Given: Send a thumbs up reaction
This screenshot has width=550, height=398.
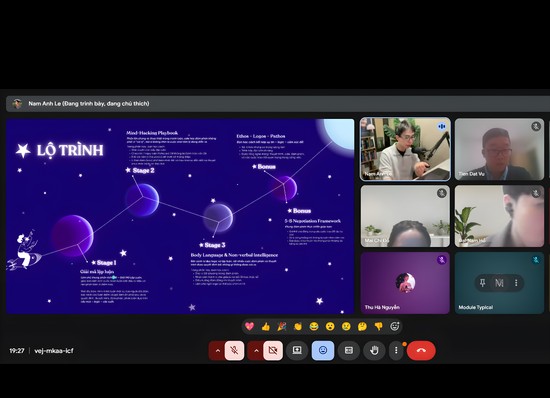Looking at the screenshot, I should 266,326.
